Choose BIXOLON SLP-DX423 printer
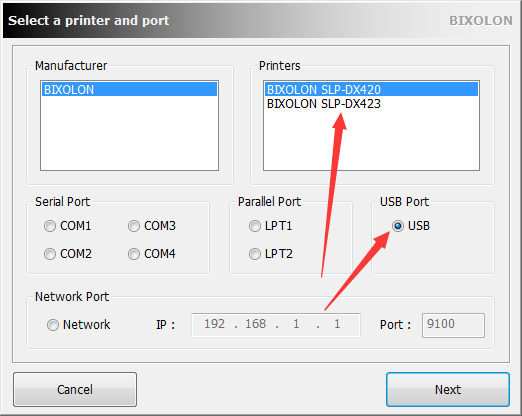The image size is (522, 416). 371,104
